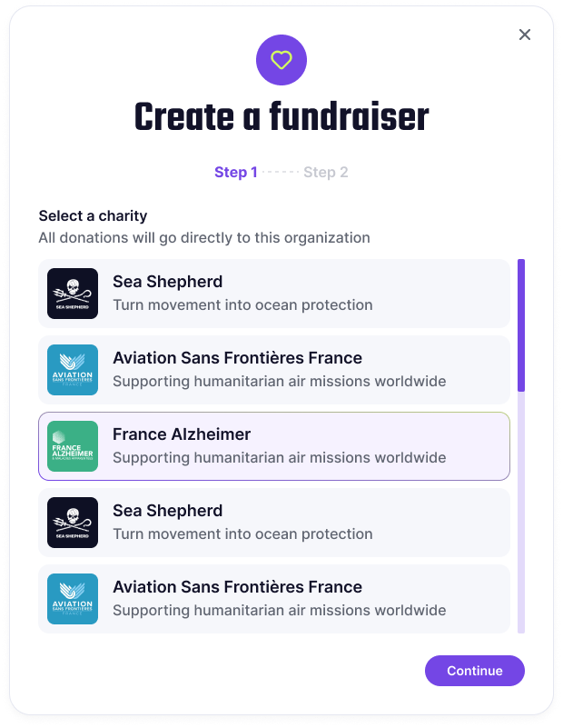Click the Create a fundraiser heading
The height and width of the screenshot is (728, 563).
point(281,117)
